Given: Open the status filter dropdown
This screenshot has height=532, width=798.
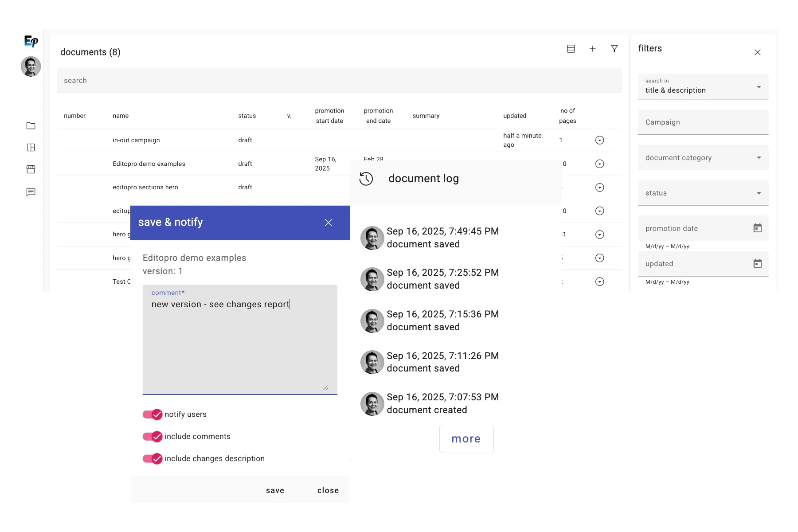Looking at the screenshot, I should (759, 193).
